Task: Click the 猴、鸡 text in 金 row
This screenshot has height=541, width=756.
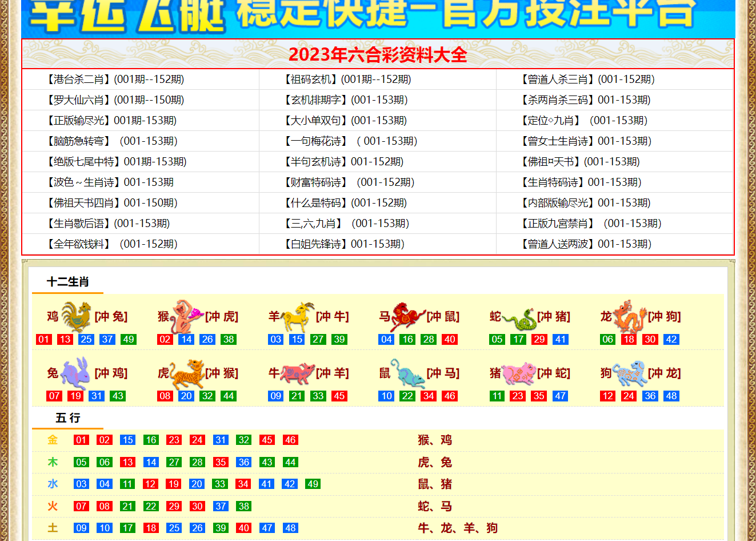Action: (435, 440)
